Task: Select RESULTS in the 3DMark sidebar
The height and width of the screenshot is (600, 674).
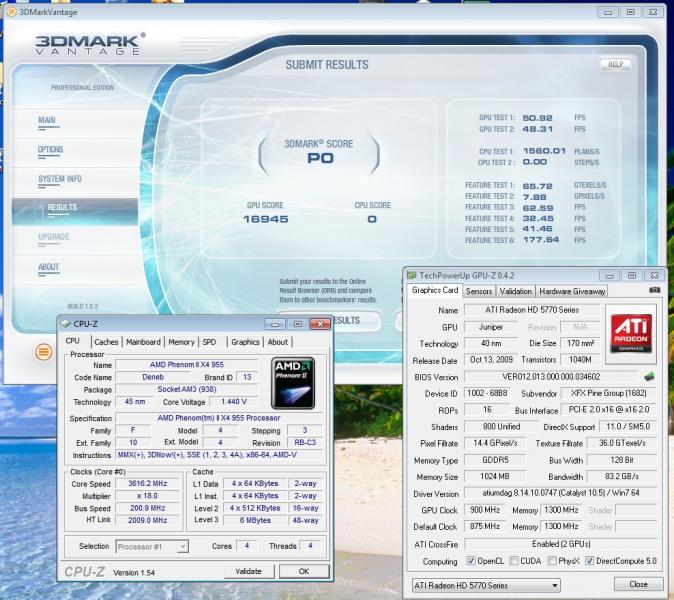Action: point(75,211)
